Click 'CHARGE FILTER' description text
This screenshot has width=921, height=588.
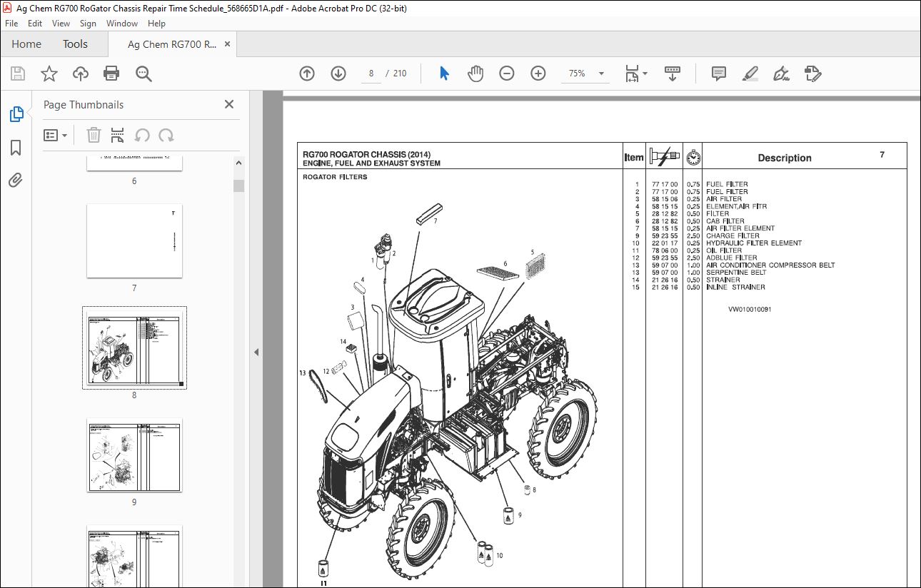click(x=733, y=235)
